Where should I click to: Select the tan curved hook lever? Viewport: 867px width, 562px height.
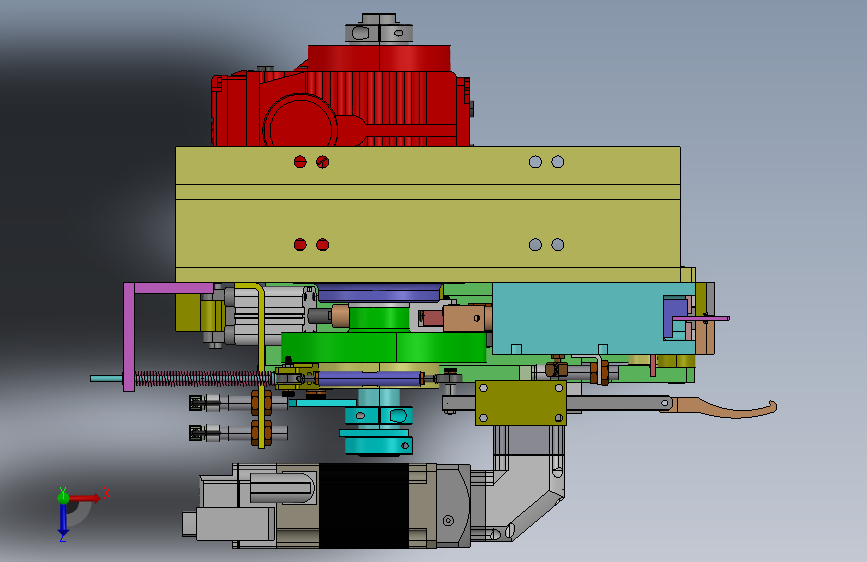point(724,408)
